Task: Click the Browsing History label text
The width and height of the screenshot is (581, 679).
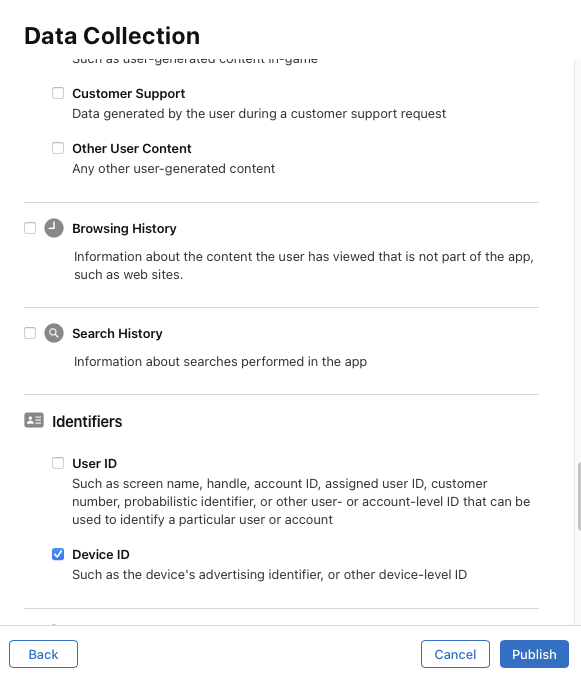Action: click(124, 229)
